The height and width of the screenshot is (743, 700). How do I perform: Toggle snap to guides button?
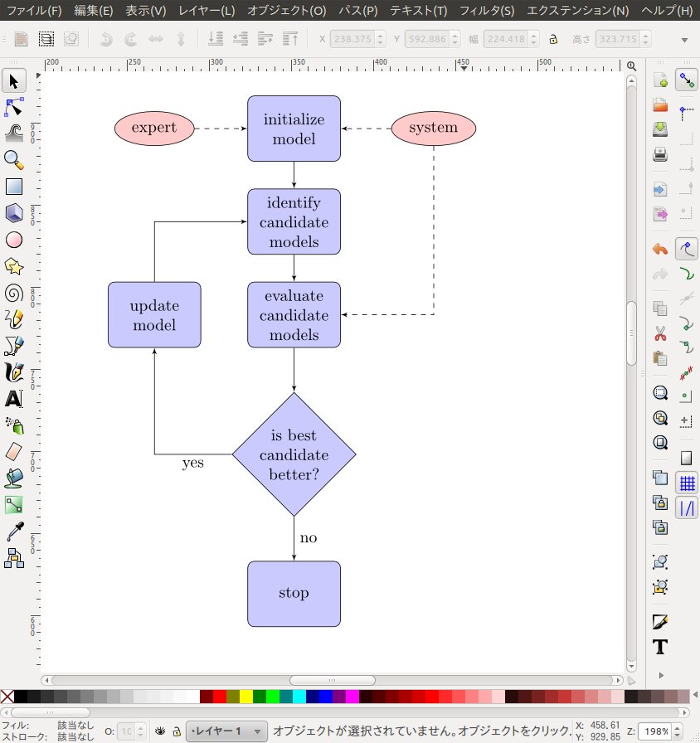[x=687, y=508]
